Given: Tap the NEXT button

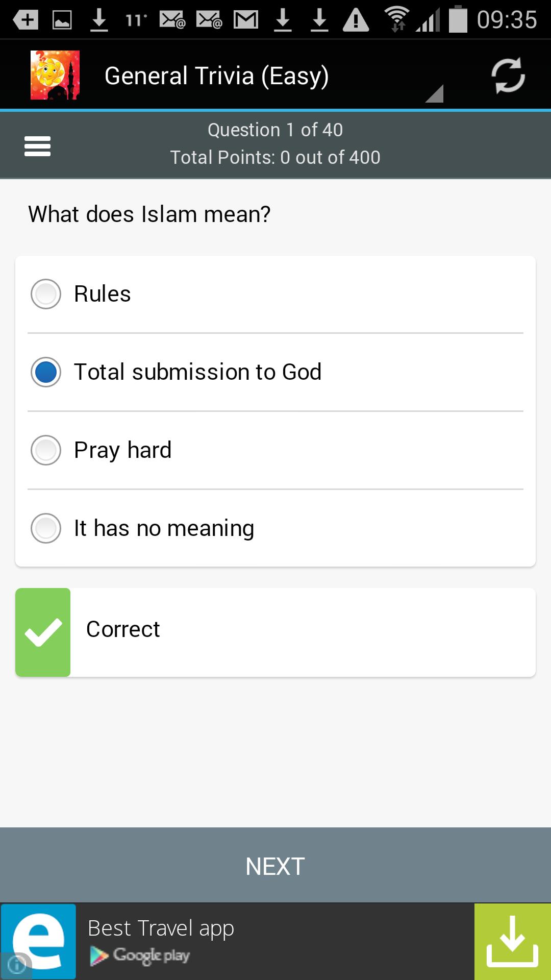Looking at the screenshot, I should tap(275, 866).
